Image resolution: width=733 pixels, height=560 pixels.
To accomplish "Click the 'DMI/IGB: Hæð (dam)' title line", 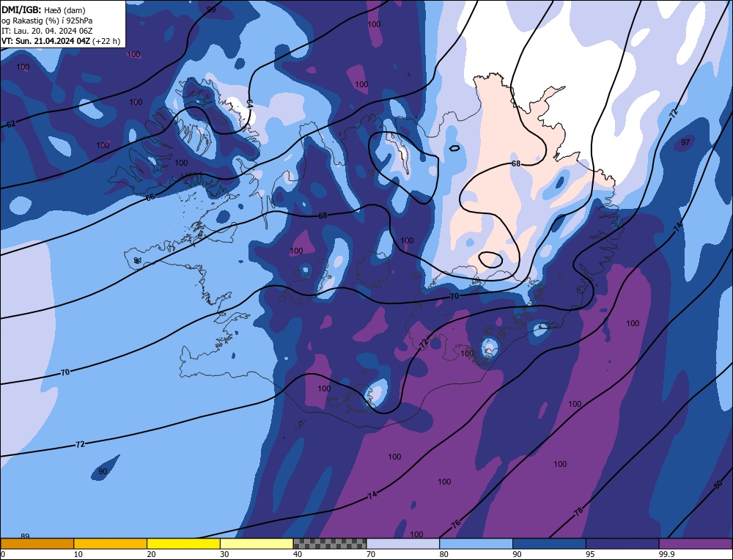I will tap(43, 10).
